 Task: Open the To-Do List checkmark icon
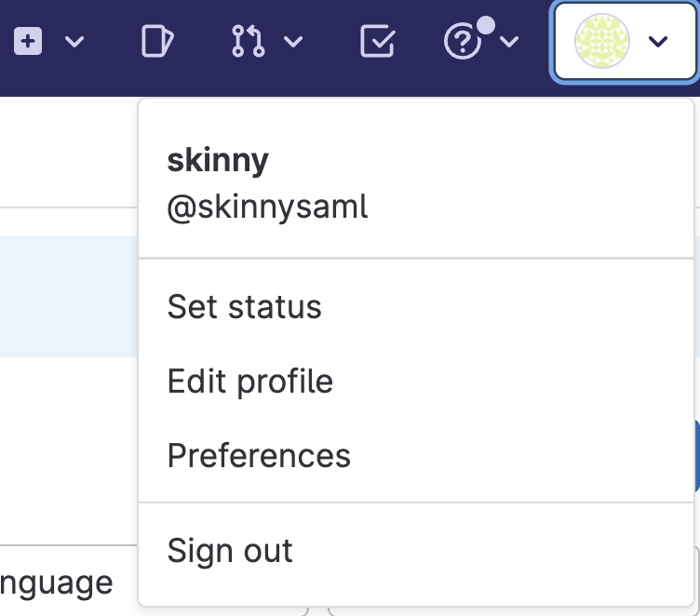coord(377,42)
